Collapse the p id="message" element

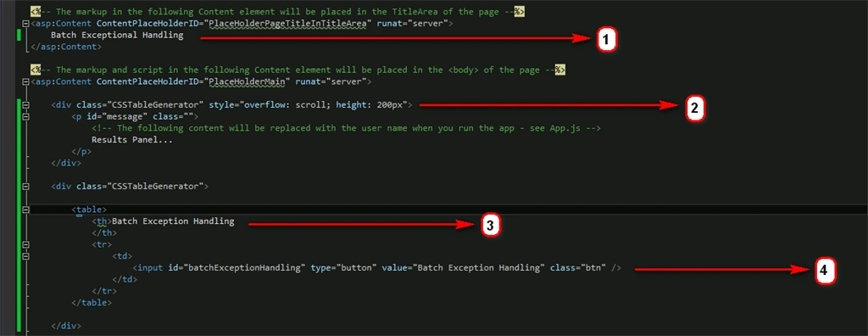click(25, 116)
